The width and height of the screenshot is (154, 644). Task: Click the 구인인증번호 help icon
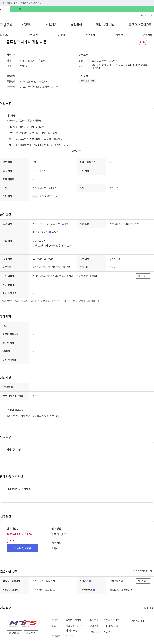point(94,590)
